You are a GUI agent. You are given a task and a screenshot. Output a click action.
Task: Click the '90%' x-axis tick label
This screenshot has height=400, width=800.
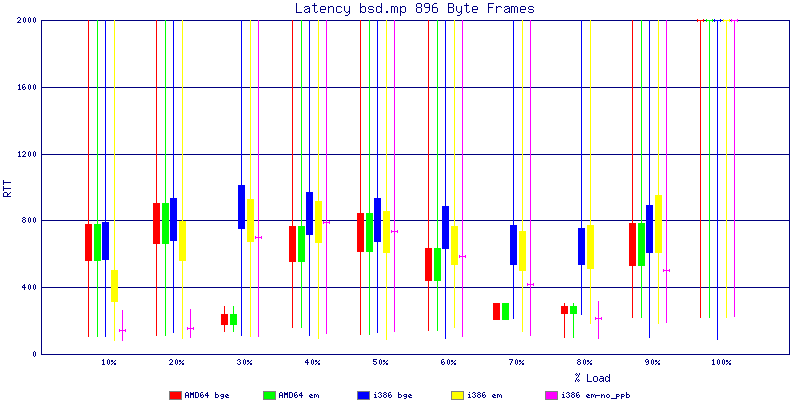653,362
